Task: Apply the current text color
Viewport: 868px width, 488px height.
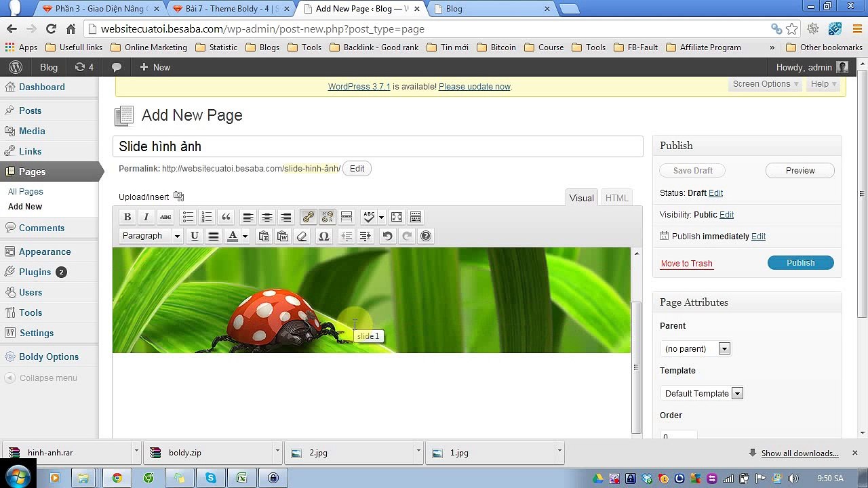Action: pyautogui.click(x=233, y=236)
